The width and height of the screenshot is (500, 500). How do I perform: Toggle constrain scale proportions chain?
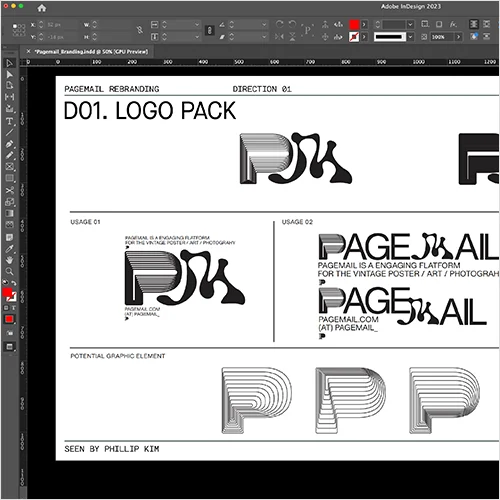pyautogui.click(x=209, y=31)
